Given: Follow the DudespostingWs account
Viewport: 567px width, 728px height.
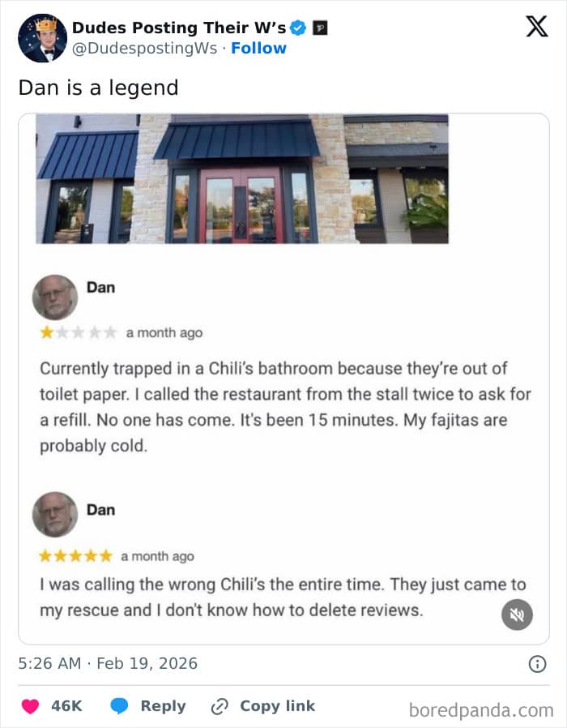Looking at the screenshot, I should click(x=258, y=49).
